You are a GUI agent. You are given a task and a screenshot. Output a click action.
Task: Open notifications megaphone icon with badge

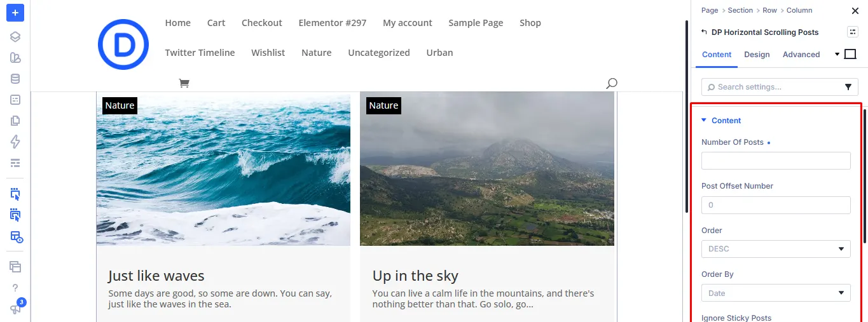coord(17,307)
